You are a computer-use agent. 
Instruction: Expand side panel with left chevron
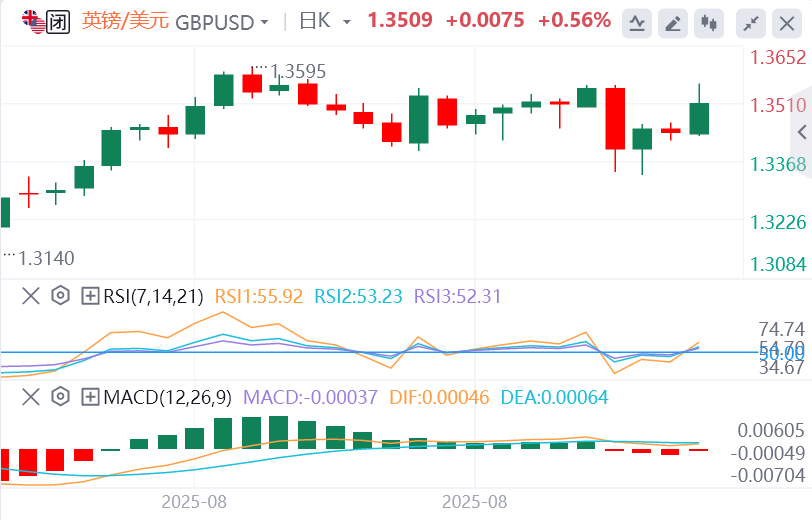coord(802,132)
